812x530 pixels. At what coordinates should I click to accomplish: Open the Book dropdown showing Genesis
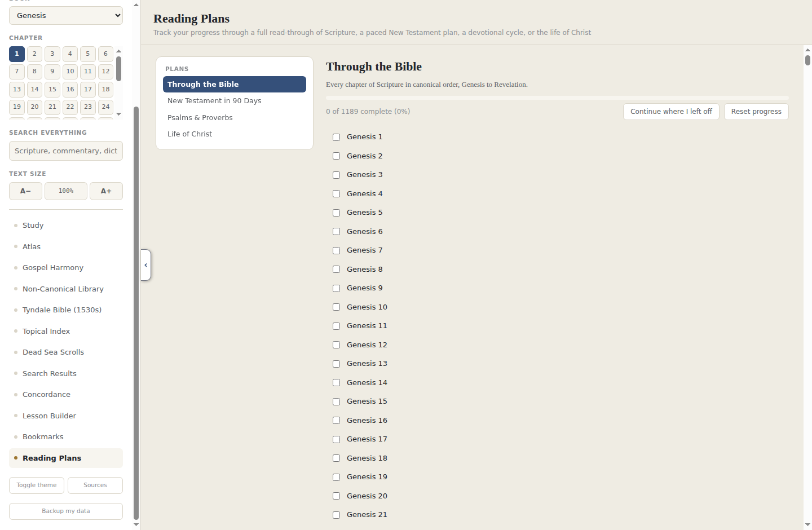(x=66, y=16)
